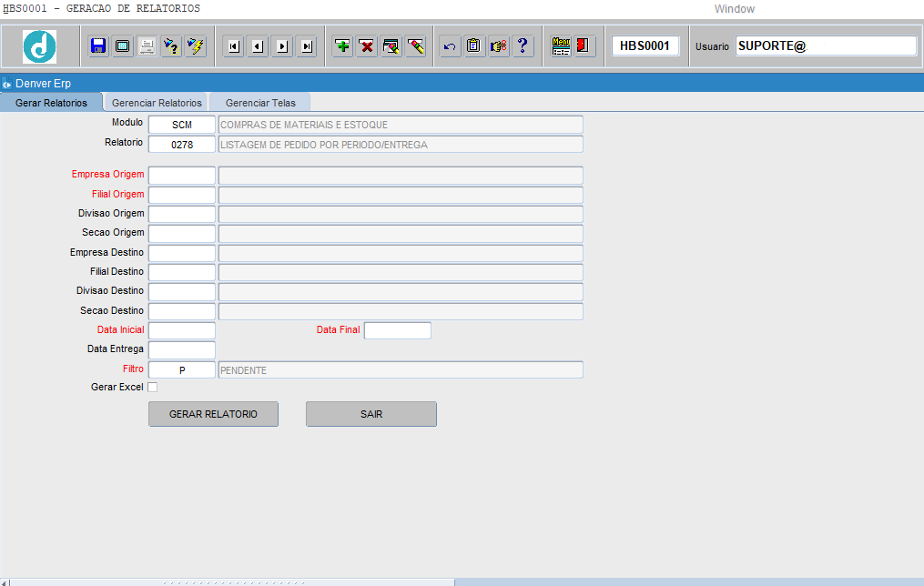Go to the next record

click(282, 46)
